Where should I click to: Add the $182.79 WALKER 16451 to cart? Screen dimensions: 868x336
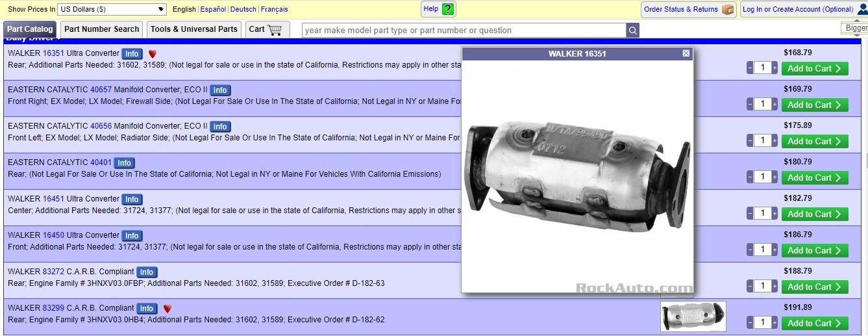click(x=815, y=214)
